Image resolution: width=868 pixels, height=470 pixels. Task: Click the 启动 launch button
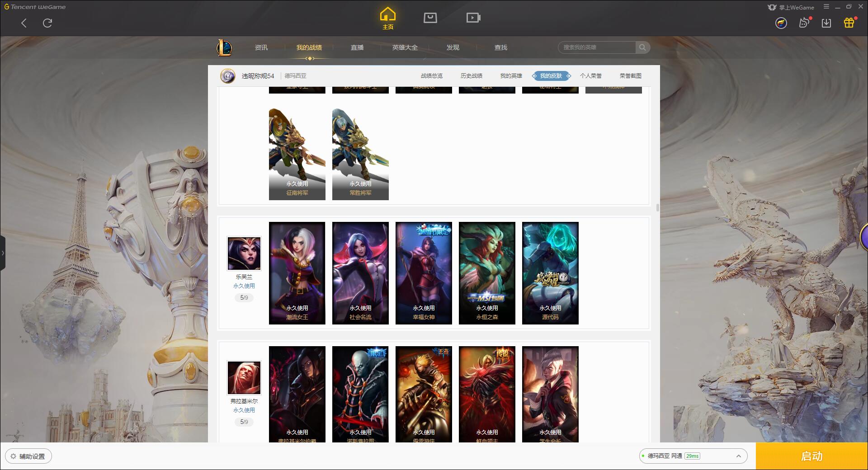point(811,456)
